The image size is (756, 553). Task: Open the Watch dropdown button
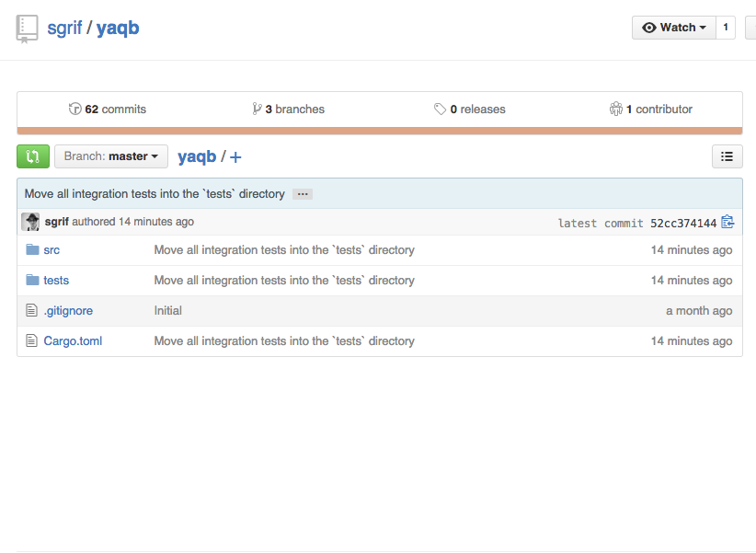tap(673, 28)
